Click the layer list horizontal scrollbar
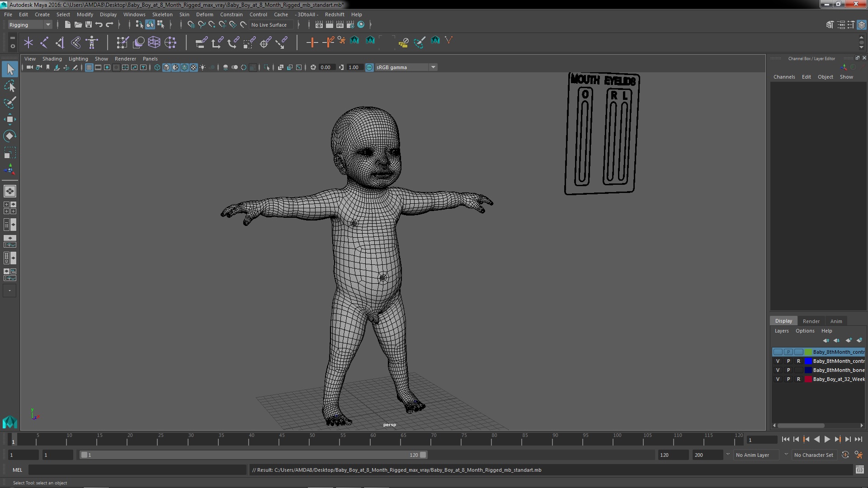Image resolution: width=868 pixels, height=488 pixels. coord(800,426)
